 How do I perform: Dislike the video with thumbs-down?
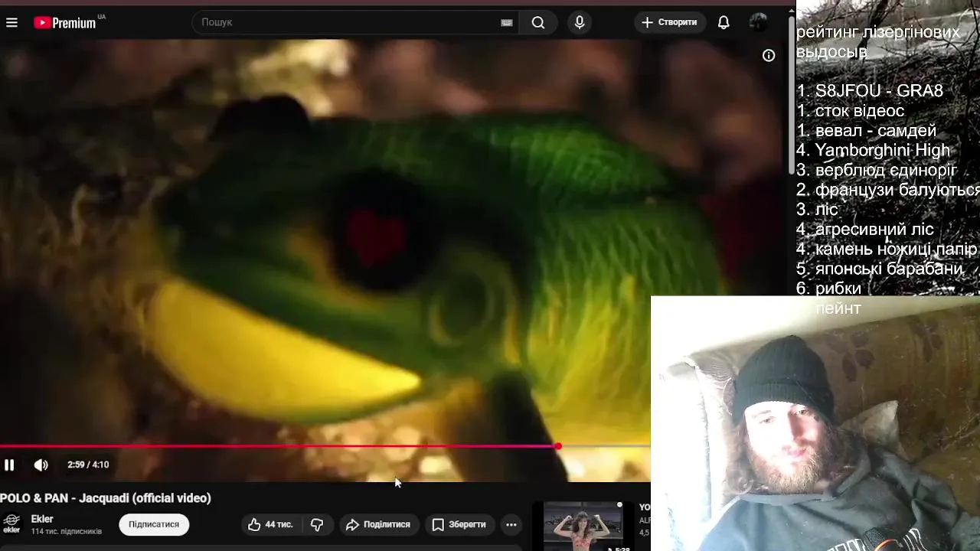[317, 524]
